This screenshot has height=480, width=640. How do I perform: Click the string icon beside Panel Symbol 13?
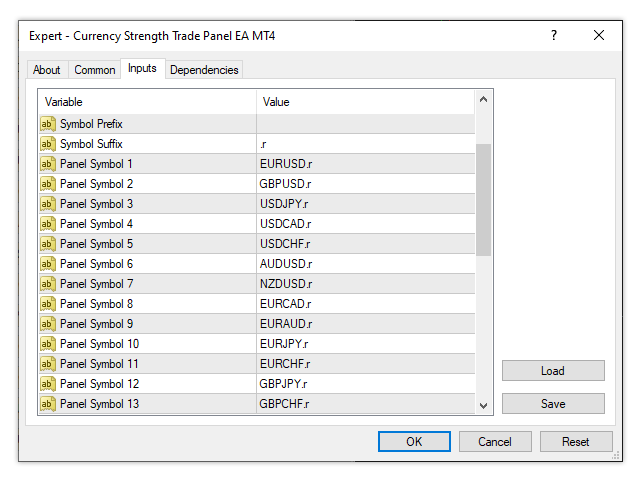coord(48,404)
